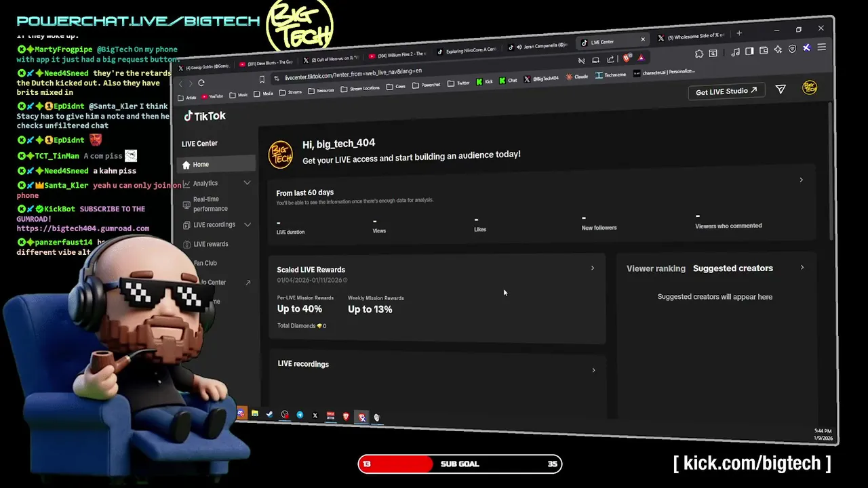The height and width of the screenshot is (488, 868).
Task: Open the Brave wallet icon
Action: click(x=764, y=50)
